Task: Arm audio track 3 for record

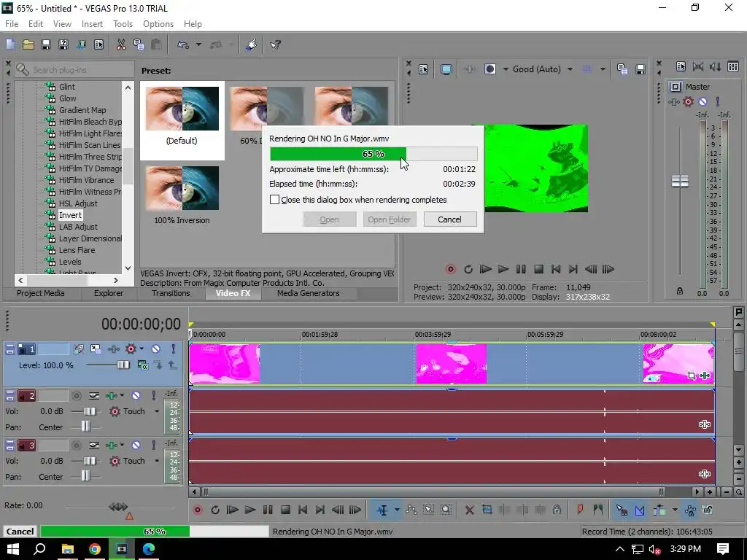Action: [76, 446]
